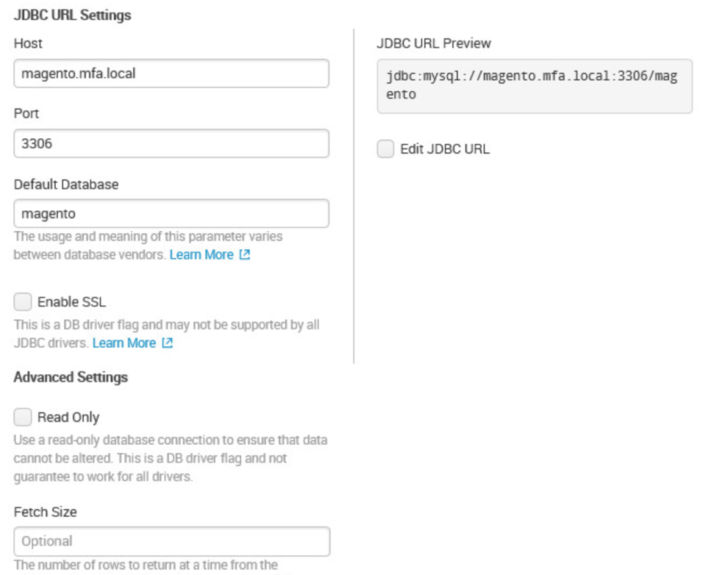Click the Advanced Settings heading
Screen dimensions: 728x575
coord(71,377)
